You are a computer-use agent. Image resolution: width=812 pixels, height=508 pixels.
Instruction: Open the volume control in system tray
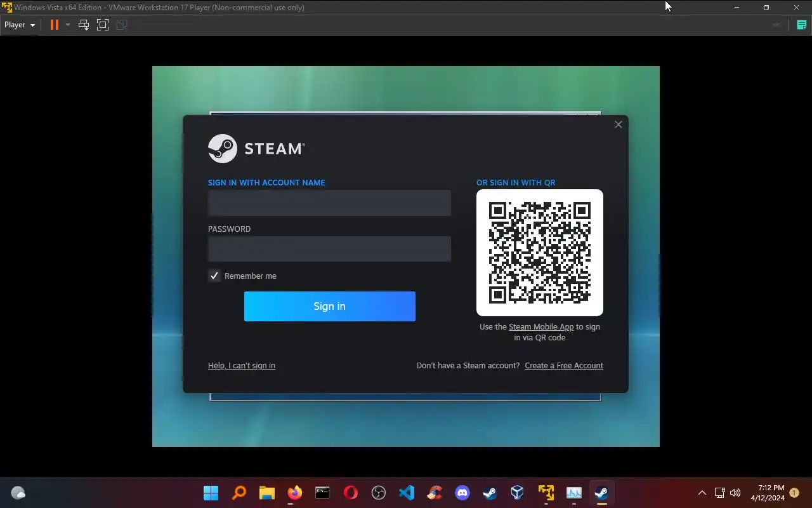click(735, 493)
